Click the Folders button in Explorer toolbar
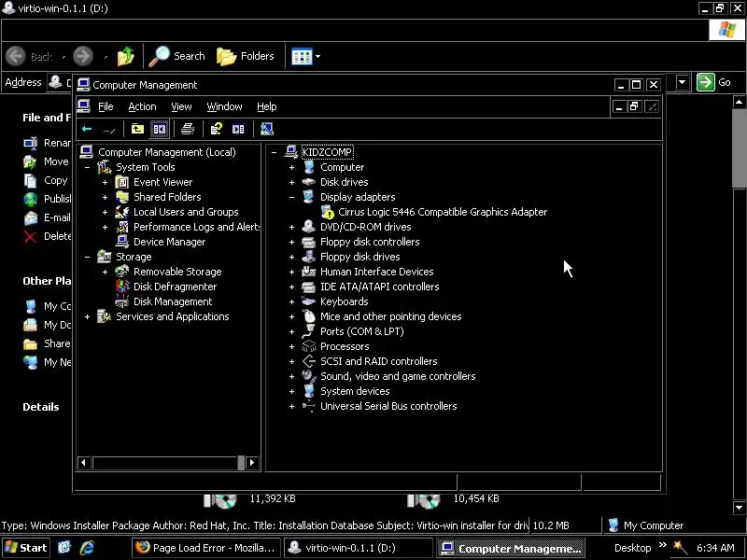Viewport: 747px width, 560px height. (x=246, y=56)
